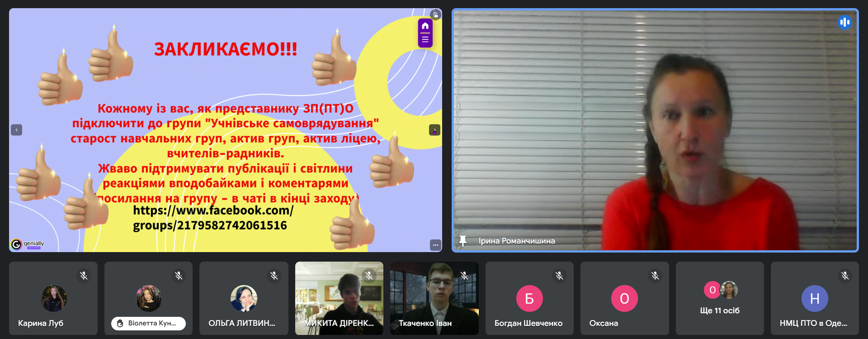Unpin Ірина Романчишина using pin icon

tap(462, 241)
